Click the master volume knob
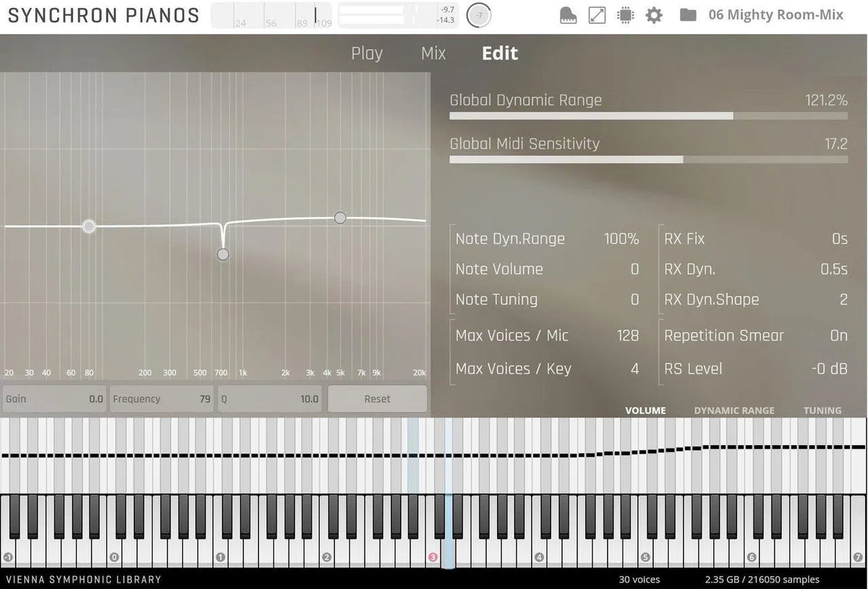 click(478, 15)
